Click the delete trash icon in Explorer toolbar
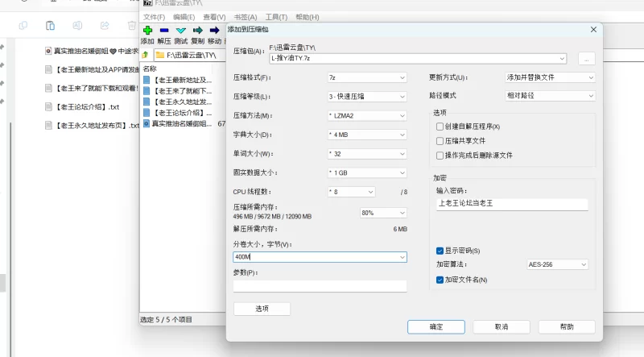Viewport: 644px width, 357px height. pyautogui.click(x=133, y=26)
